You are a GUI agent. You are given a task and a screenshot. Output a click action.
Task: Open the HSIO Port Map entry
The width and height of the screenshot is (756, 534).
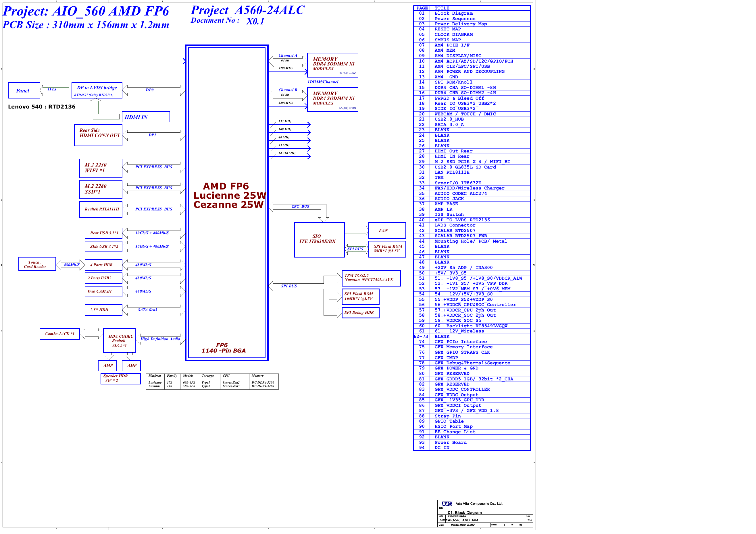[453, 427]
